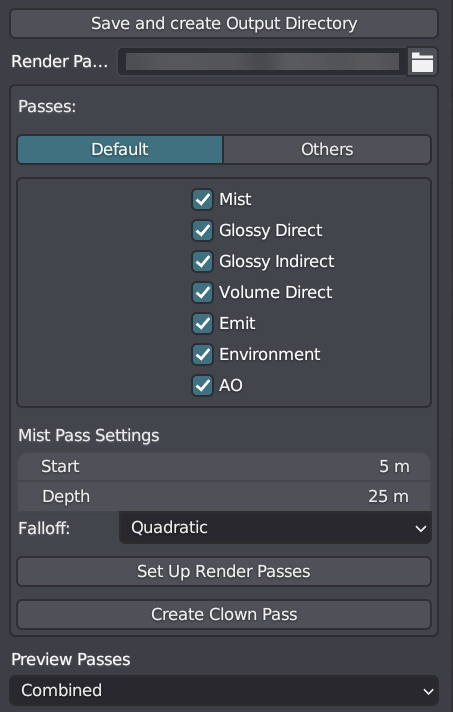Toggle the Environment pass checkbox
The image size is (453, 712).
202,354
